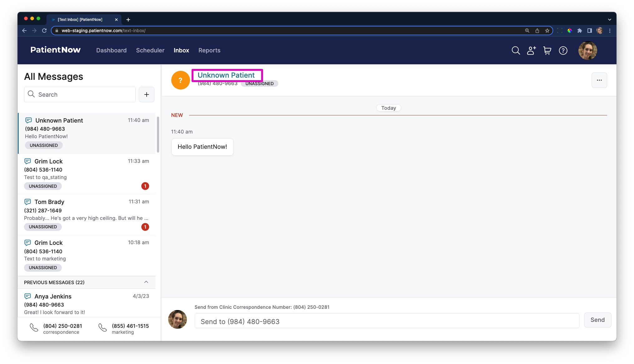This screenshot has height=364, width=634.
Task: Open the shopping cart icon
Action: [x=547, y=51]
